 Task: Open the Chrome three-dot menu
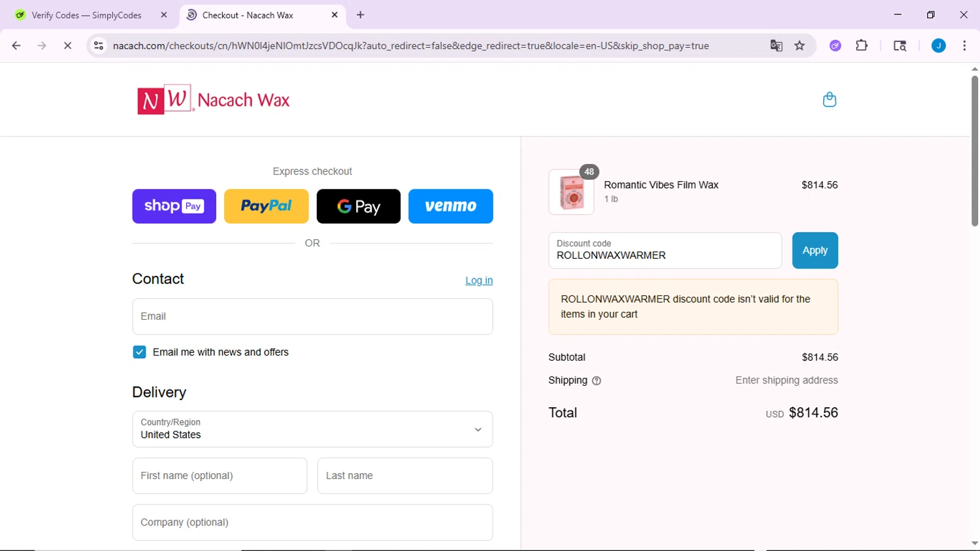click(964, 46)
